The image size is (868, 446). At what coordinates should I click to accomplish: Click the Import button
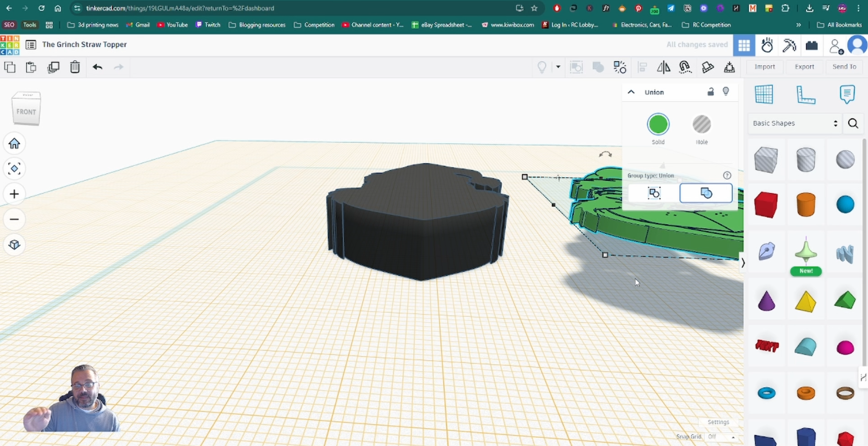(765, 67)
